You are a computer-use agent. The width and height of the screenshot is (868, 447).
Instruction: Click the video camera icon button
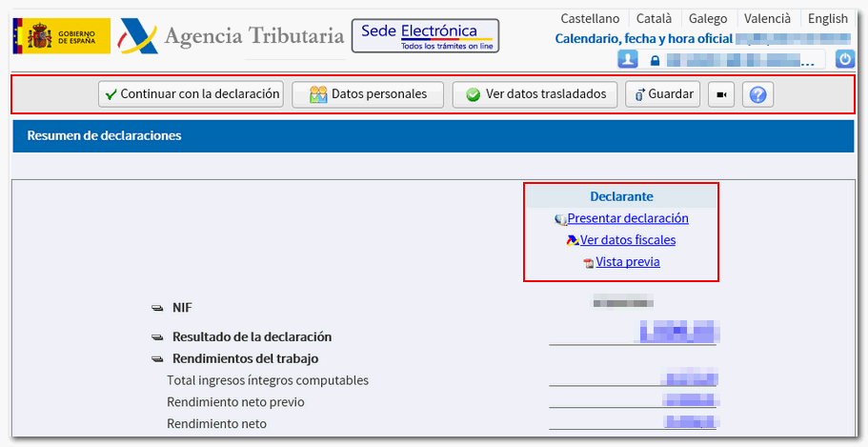(721, 94)
